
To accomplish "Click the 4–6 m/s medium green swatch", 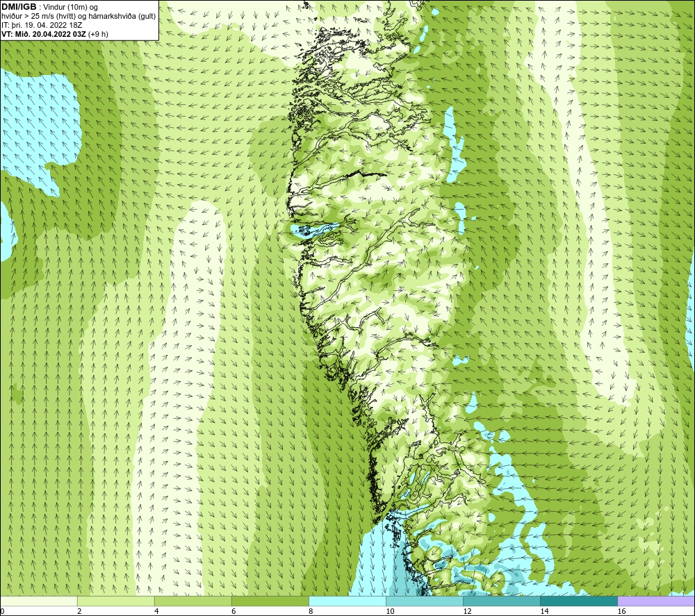I will point(193,601).
